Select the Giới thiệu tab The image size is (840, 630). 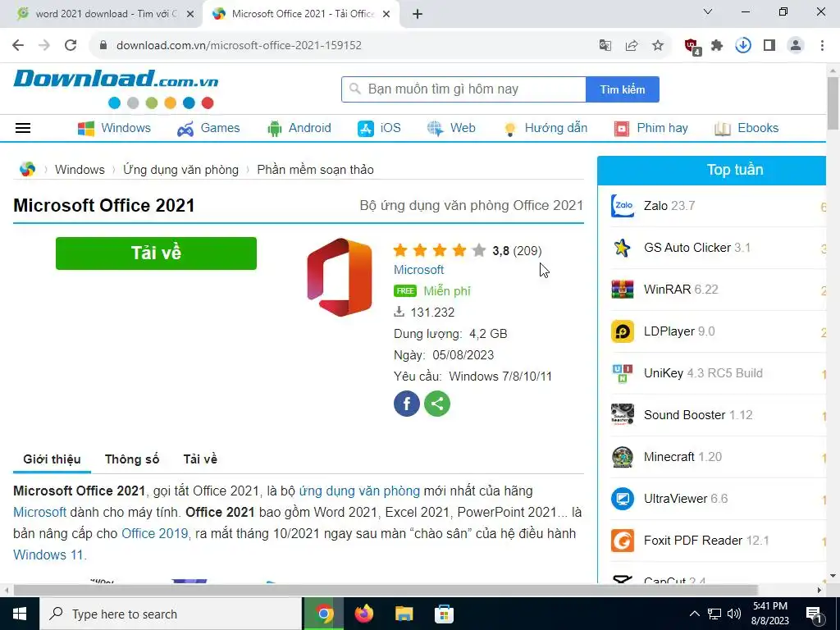tap(52, 459)
